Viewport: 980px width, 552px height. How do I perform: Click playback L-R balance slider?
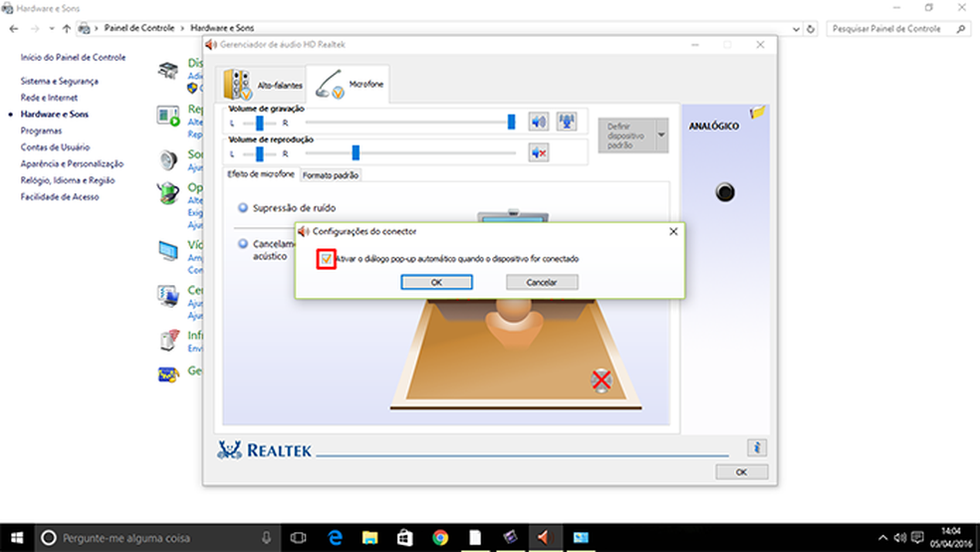[259, 153]
